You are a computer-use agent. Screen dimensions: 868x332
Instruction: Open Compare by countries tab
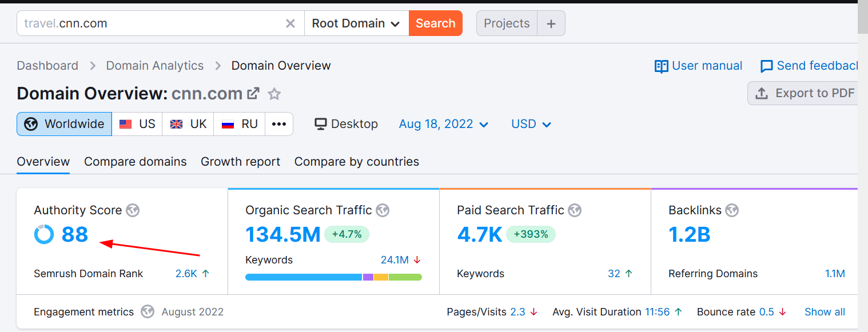357,162
